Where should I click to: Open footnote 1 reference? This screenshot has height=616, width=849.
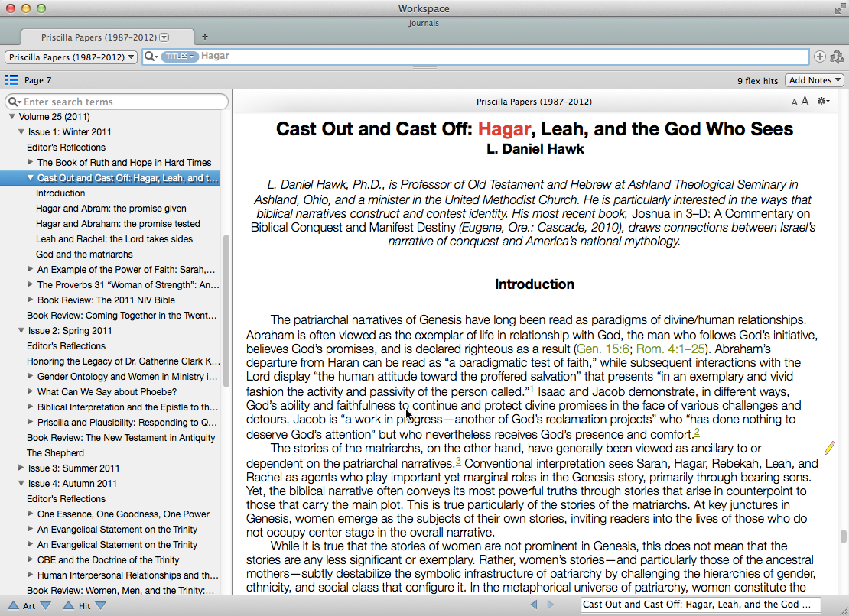click(x=532, y=389)
